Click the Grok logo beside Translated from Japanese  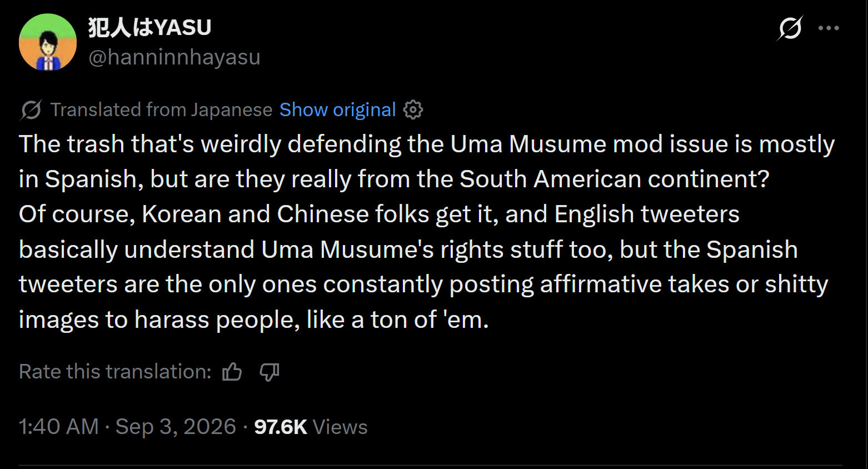[x=31, y=110]
